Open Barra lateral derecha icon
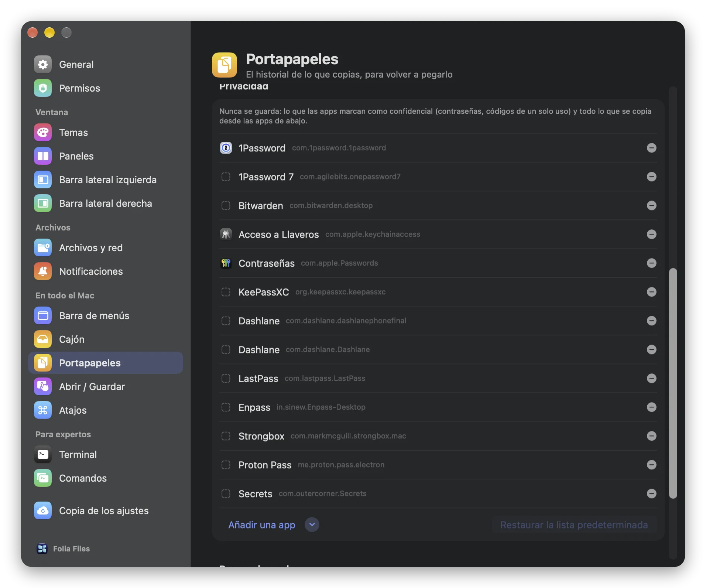Viewport: 706px width, 588px height. [43, 204]
